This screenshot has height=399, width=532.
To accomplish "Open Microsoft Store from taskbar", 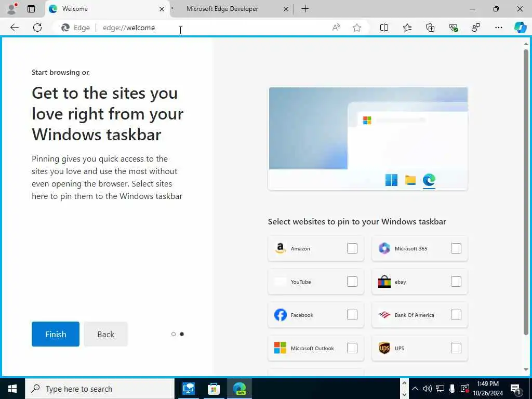I will [214, 389].
